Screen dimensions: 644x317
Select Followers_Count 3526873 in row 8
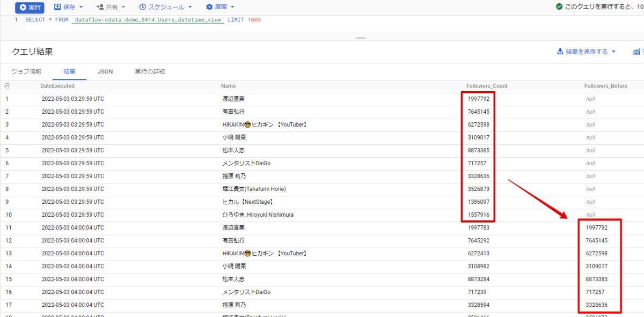[479, 189]
